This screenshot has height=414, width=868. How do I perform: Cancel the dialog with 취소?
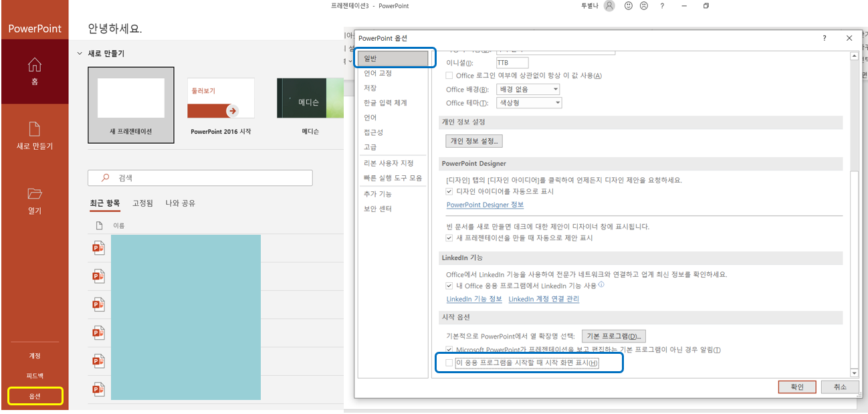tap(840, 387)
